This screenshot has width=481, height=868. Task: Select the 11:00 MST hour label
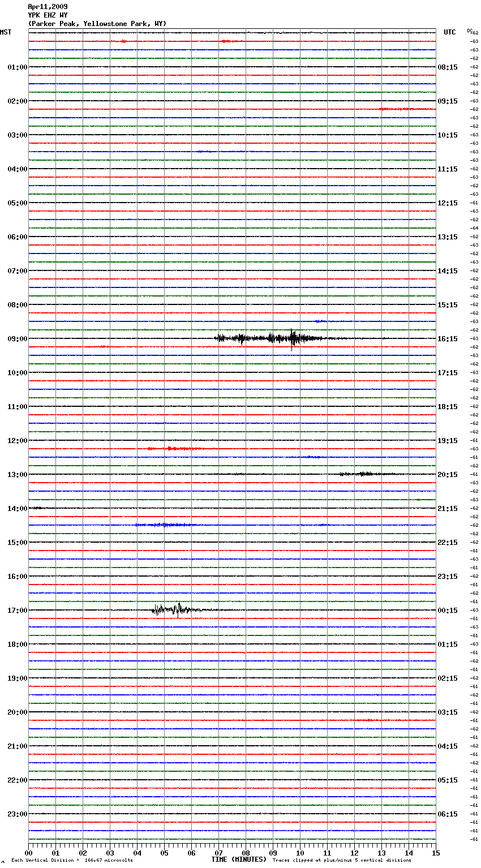point(18,407)
